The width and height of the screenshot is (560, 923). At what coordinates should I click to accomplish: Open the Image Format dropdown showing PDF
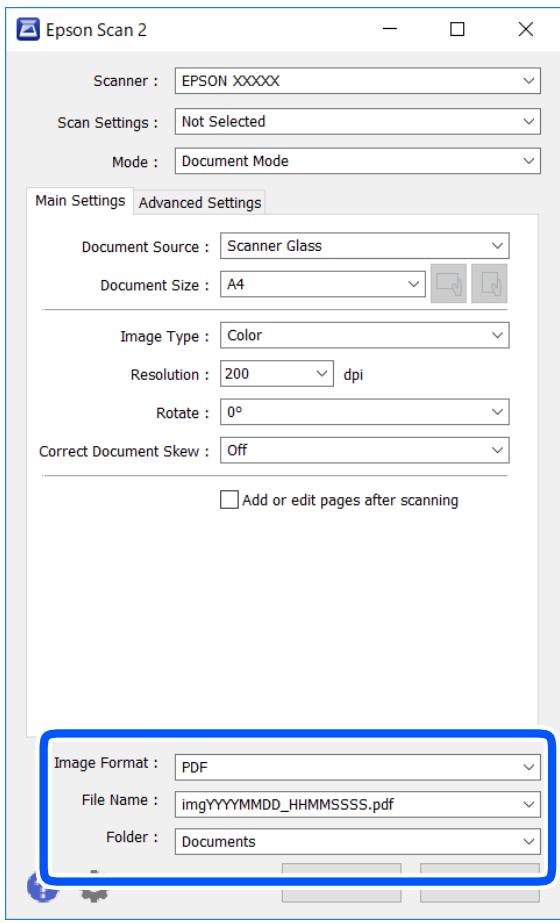pos(357,768)
